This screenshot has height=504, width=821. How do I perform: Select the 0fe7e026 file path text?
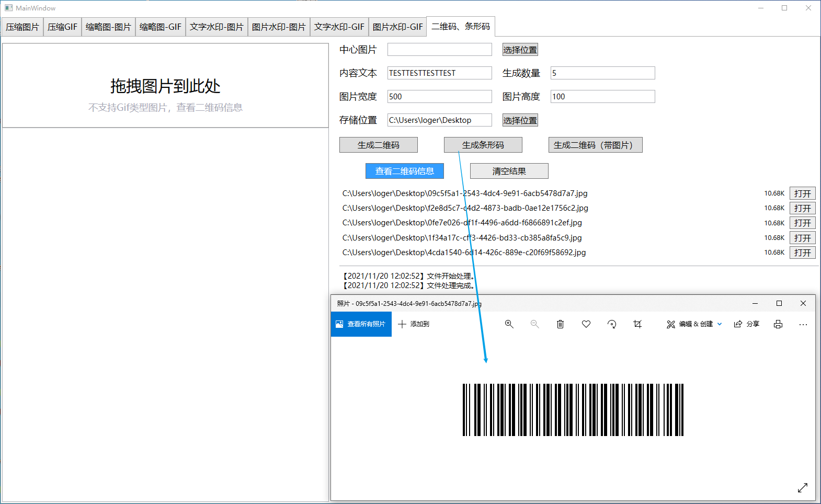click(x=462, y=223)
